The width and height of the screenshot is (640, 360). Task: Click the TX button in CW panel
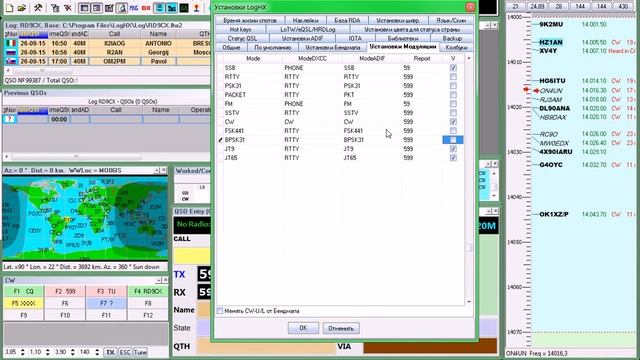[x=110, y=352]
